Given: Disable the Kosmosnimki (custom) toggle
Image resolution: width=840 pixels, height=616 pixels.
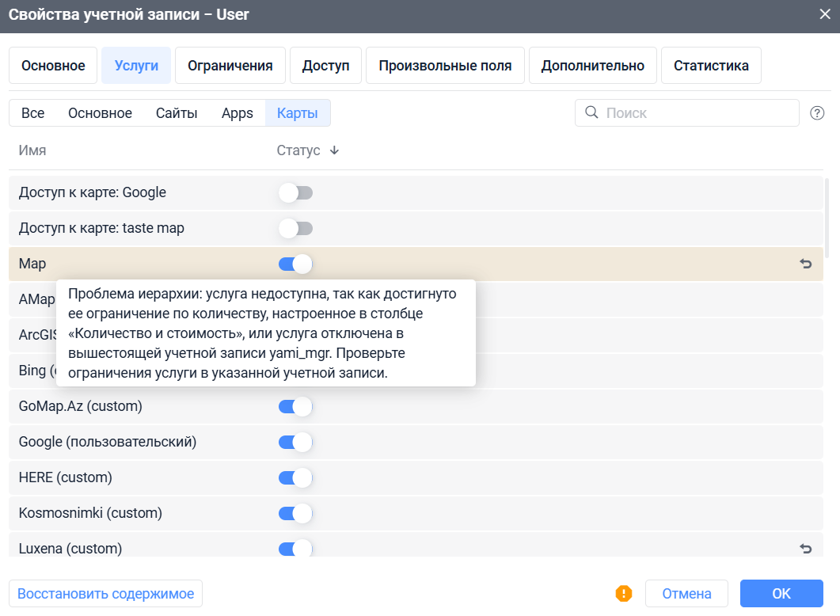Looking at the screenshot, I should pyautogui.click(x=295, y=514).
